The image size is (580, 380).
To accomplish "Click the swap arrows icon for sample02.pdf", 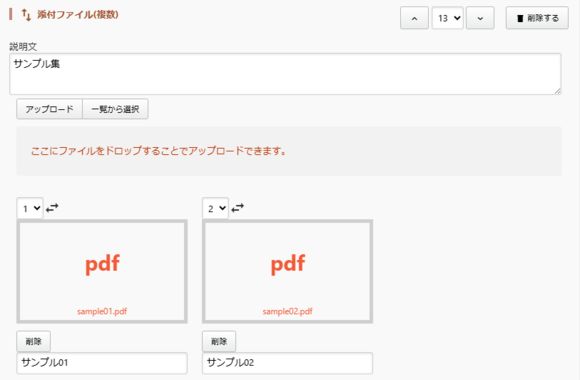I will pos(237,208).
